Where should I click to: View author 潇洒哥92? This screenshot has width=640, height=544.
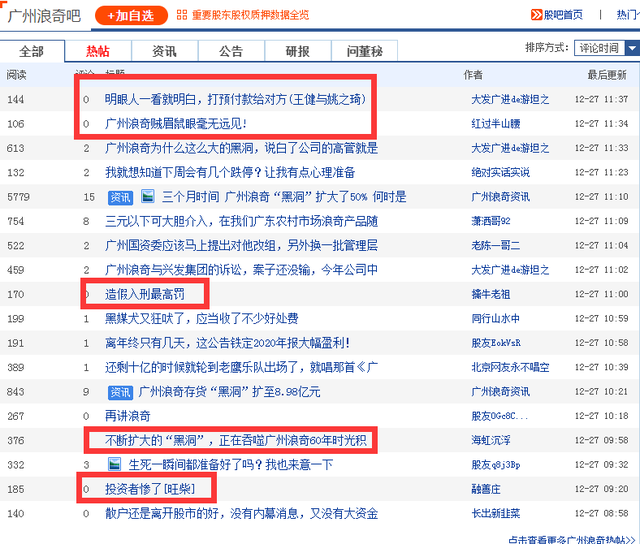coord(491,221)
